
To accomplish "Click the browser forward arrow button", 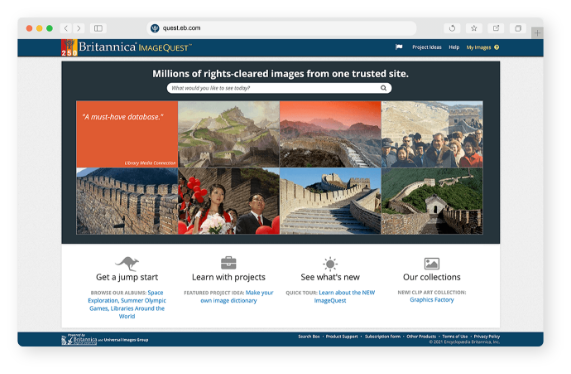I will click(x=79, y=28).
